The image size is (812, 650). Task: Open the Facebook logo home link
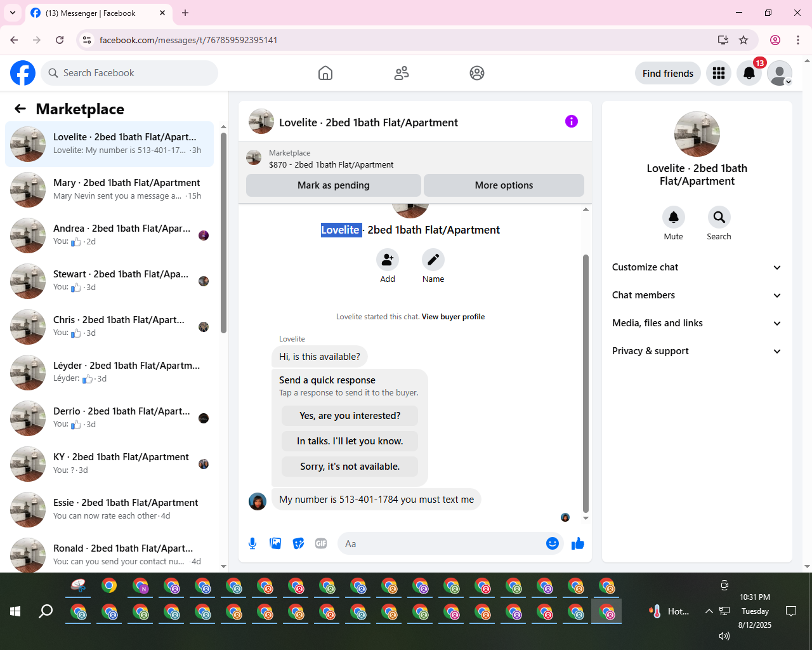click(23, 73)
